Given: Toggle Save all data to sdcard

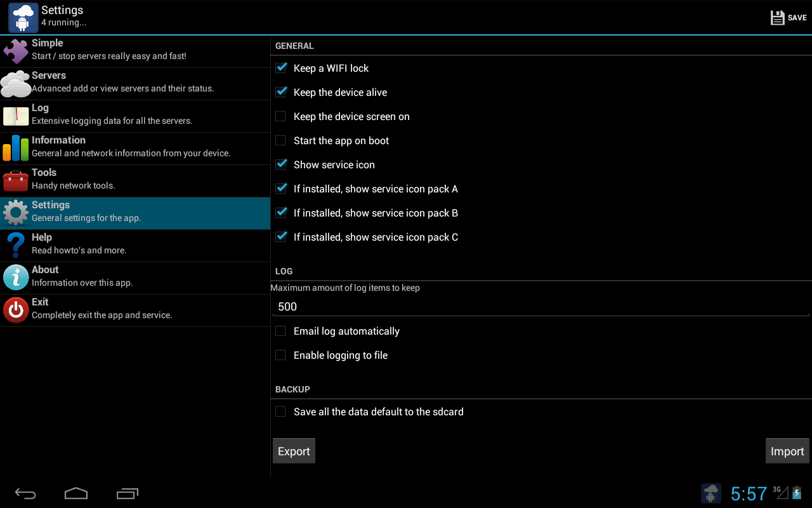Looking at the screenshot, I should 281,411.
